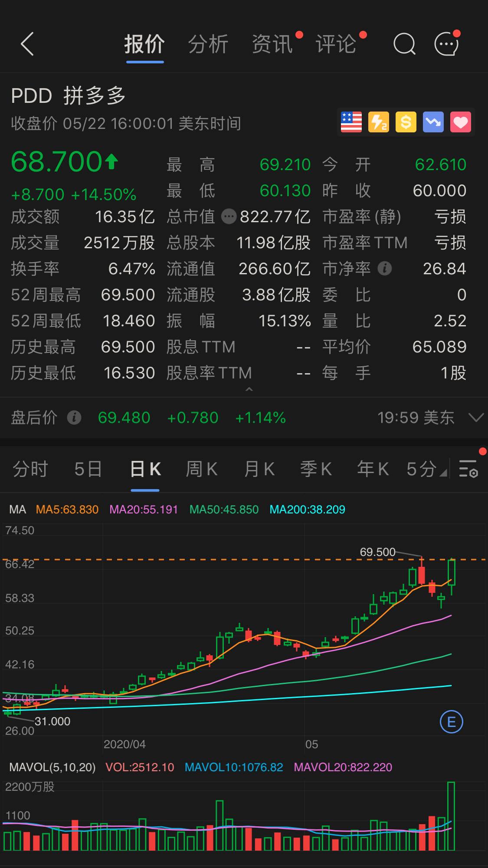
Task: Tap the VOL:2512.10 value
Action: click(140, 767)
